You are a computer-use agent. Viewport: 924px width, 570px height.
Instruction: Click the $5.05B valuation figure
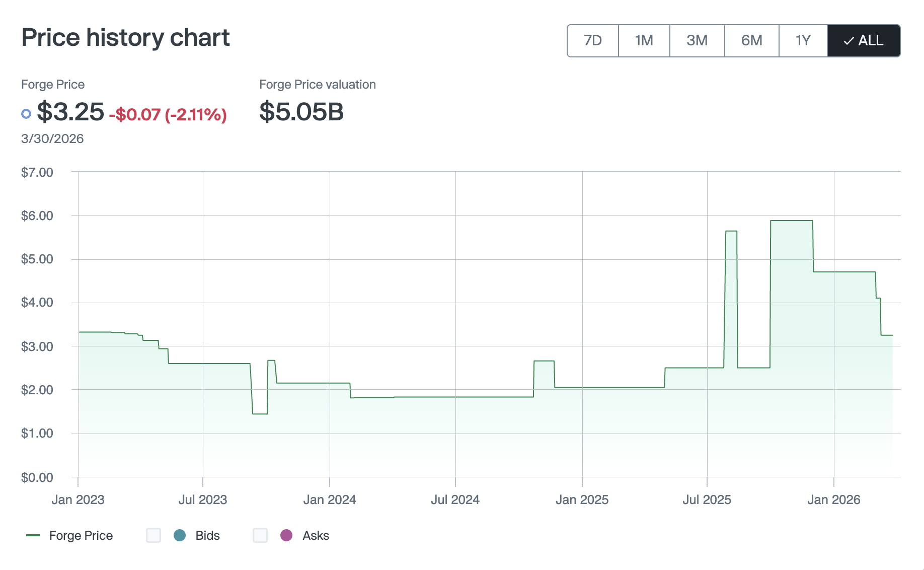point(301,112)
